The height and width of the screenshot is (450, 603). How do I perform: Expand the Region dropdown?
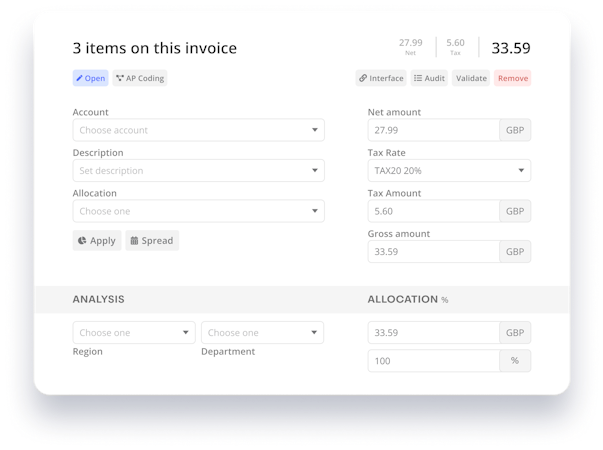134,333
